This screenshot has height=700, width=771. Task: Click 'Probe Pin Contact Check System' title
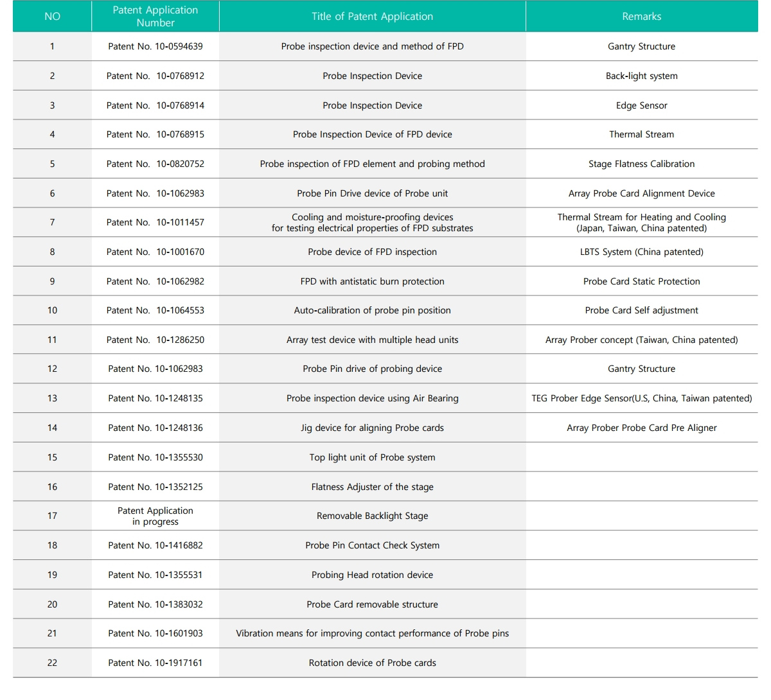point(372,545)
